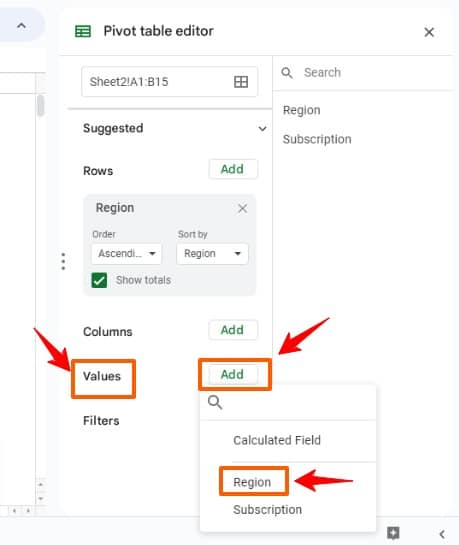
Task: Click the green pivot table editor icon
Action: coord(83,31)
